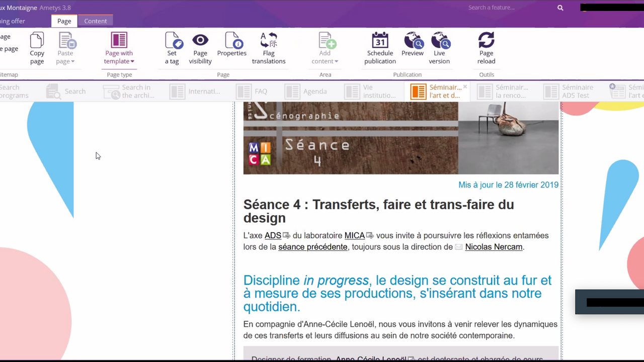Open Schedule publication calendar icon
Image resolution: width=644 pixels, height=362 pixels.
click(380, 41)
